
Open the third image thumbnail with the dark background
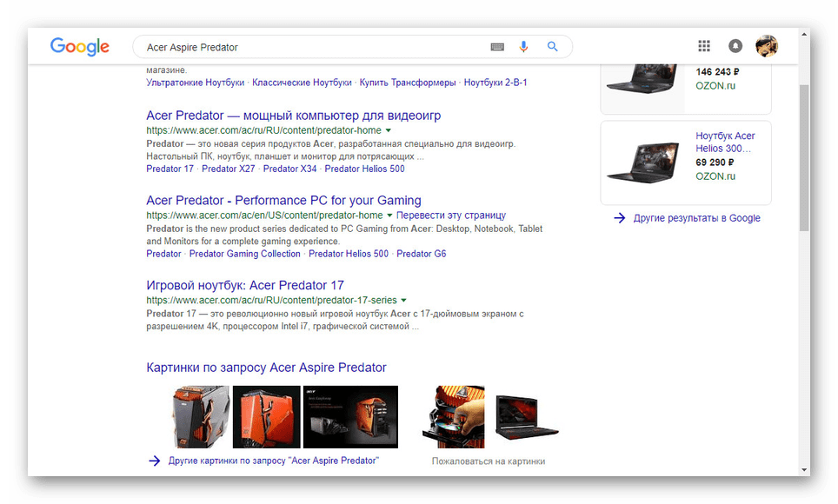tap(350, 417)
